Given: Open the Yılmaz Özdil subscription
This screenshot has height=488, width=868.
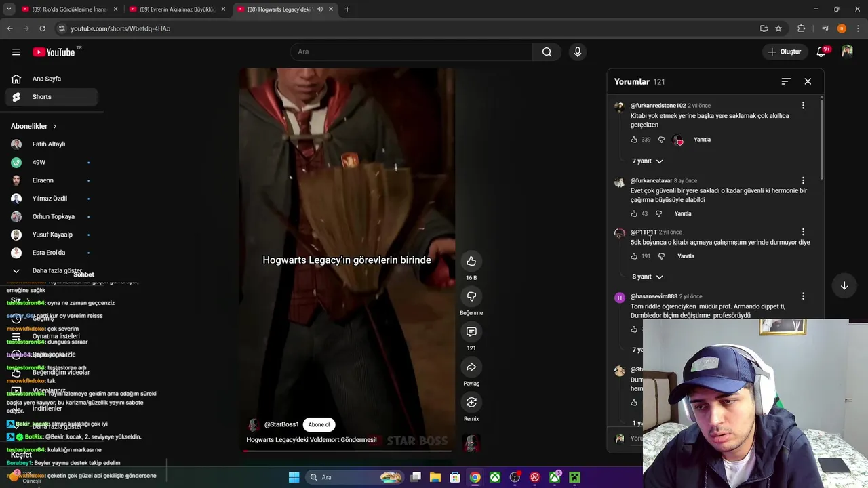Looking at the screenshot, I should pos(52,199).
